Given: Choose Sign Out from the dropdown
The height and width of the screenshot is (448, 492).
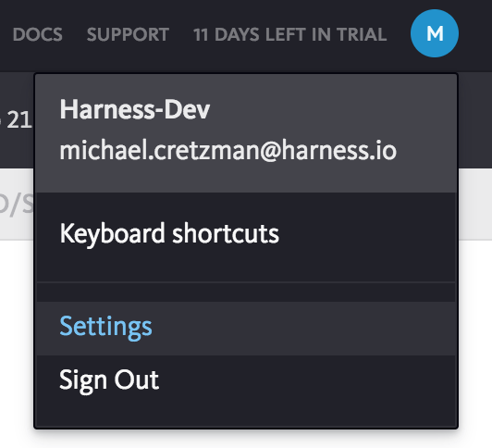Looking at the screenshot, I should [x=246, y=380].
